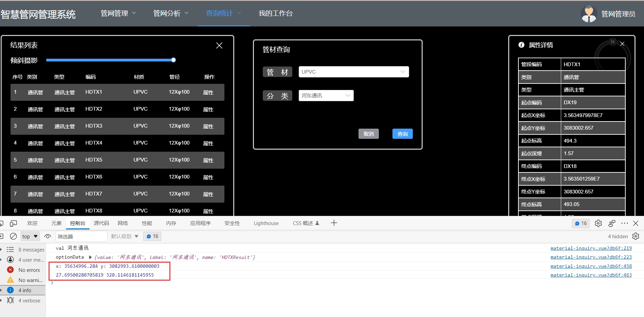The image size is (644, 317).
Task: Filter console by 4 info messages
Action: coord(24,290)
